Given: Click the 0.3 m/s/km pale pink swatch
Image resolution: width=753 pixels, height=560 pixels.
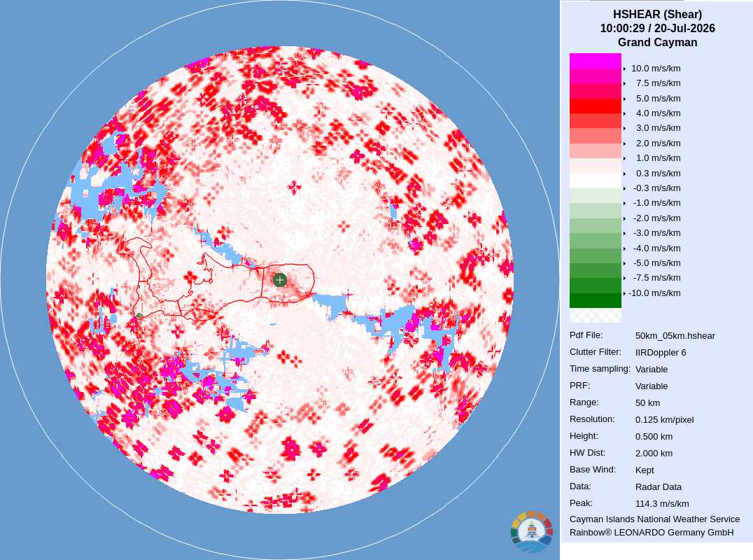Looking at the screenshot, I should click(x=595, y=166).
